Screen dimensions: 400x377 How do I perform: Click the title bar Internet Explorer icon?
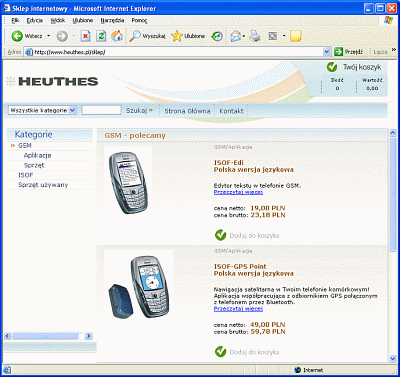tap(7, 8)
